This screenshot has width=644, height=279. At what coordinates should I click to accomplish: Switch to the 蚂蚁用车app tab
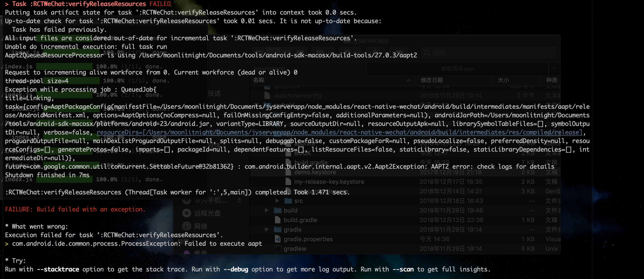tap(458, 68)
